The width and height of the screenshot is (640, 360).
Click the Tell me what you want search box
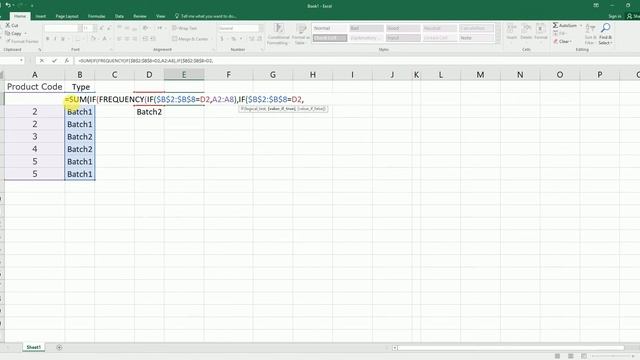coord(205,16)
